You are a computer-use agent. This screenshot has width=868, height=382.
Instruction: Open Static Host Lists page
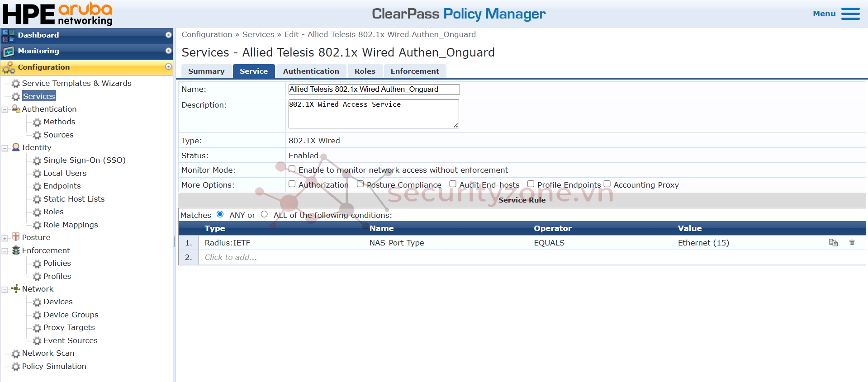click(74, 199)
